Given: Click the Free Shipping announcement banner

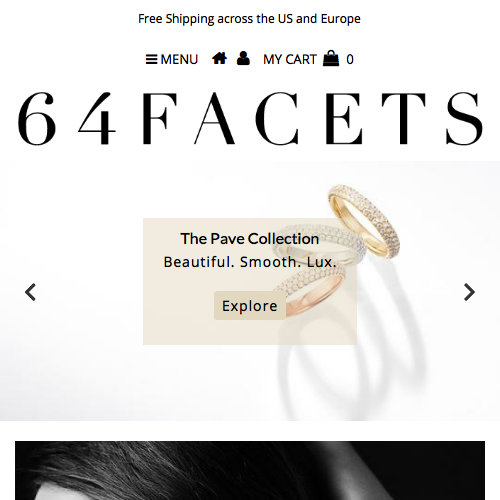Looking at the screenshot, I should coord(249,19).
